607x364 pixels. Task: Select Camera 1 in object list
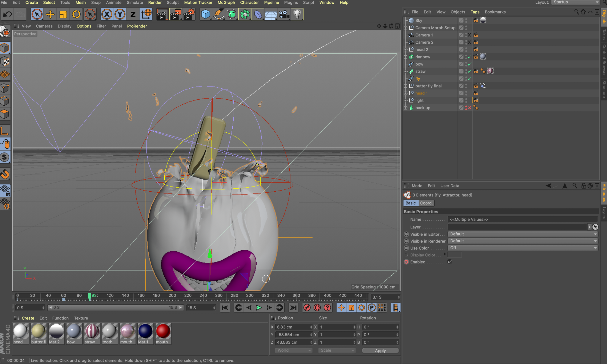(x=424, y=35)
